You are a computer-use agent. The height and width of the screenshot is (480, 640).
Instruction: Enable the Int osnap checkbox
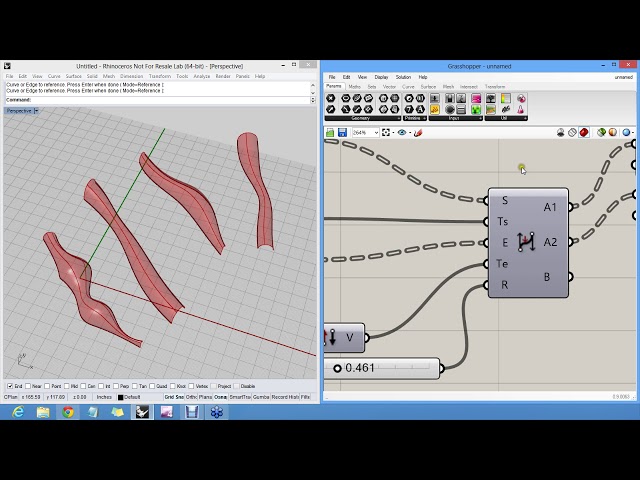(x=101, y=386)
